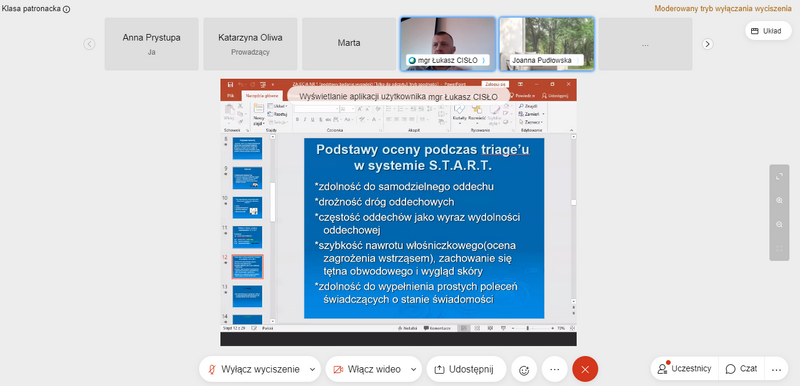Expand shared content to fullscreen
The height and width of the screenshot is (386, 800).
(x=779, y=176)
